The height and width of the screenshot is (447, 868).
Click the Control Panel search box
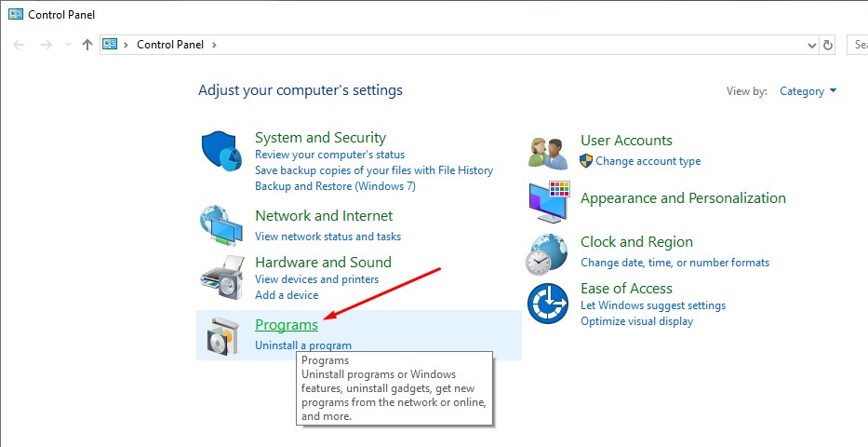[859, 45]
